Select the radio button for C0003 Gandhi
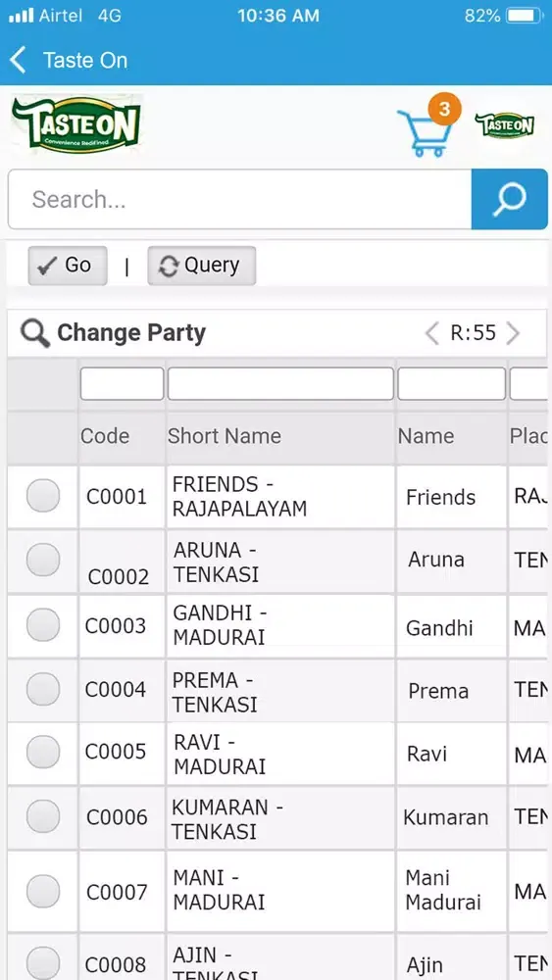Screen dimensions: 552x980 click(43, 625)
